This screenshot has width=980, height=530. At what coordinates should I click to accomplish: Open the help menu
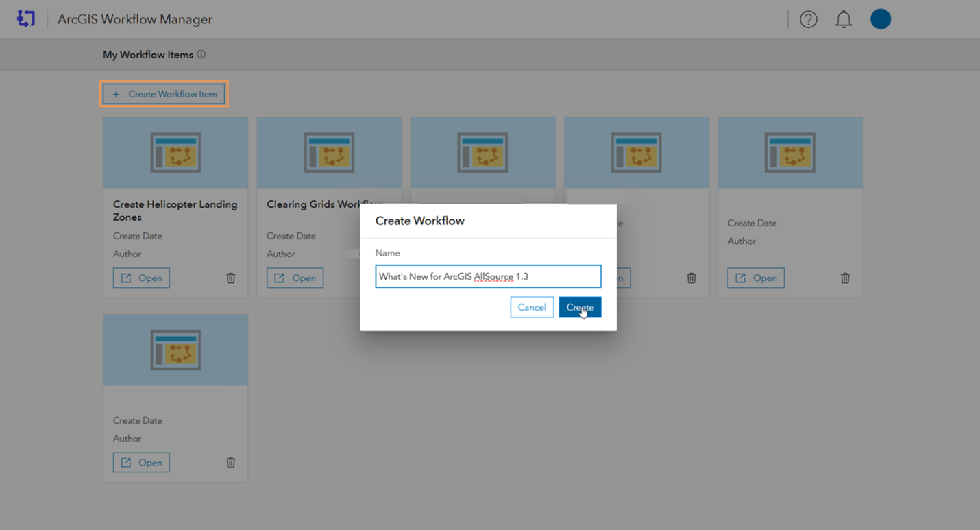809,19
